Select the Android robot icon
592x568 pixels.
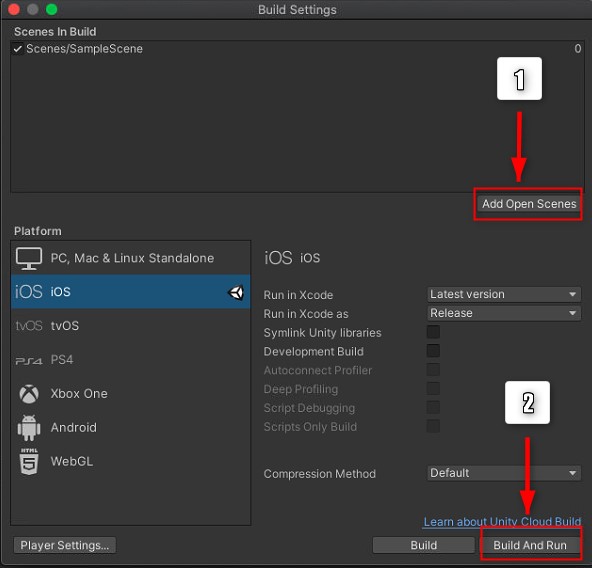click(29, 428)
